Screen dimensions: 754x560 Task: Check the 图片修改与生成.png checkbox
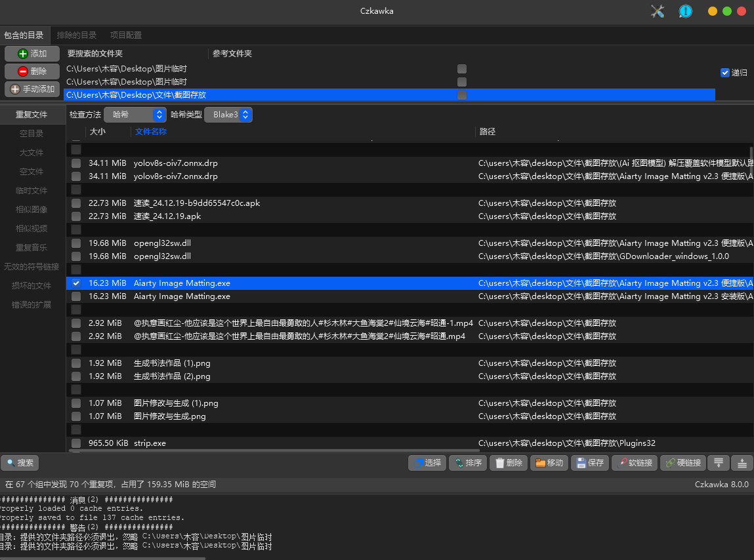click(x=76, y=416)
